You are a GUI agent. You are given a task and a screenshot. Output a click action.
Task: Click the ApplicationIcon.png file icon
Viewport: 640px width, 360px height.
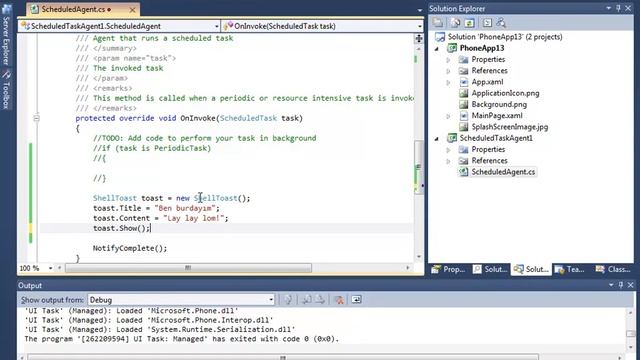point(463,93)
